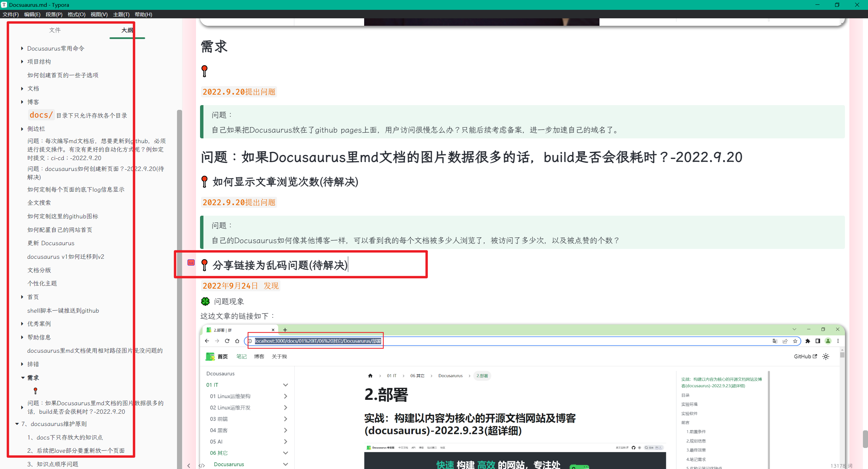Click the profile avatar icon in embedded browser
The height and width of the screenshot is (469, 868).
(828, 341)
